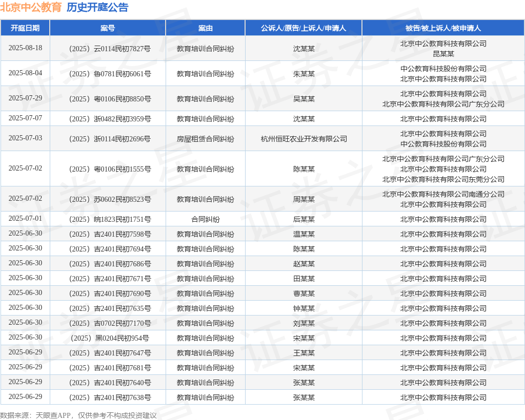525x420 pixels.
Task: Click the 数据来源 footer note
Action: pyautogui.click(x=78, y=415)
